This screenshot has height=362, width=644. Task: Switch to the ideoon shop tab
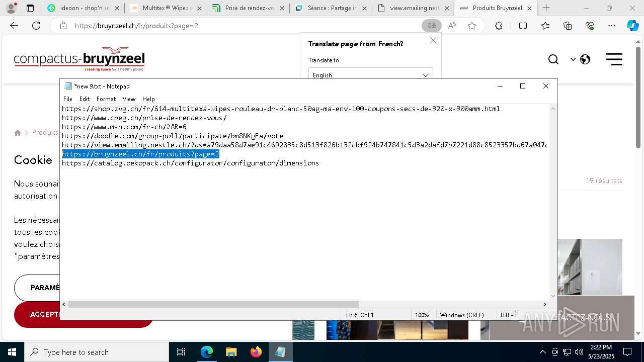click(x=83, y=8)
